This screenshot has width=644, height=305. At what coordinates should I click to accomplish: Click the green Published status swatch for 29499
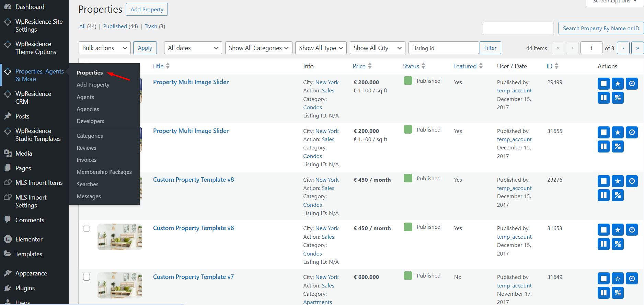408,81
